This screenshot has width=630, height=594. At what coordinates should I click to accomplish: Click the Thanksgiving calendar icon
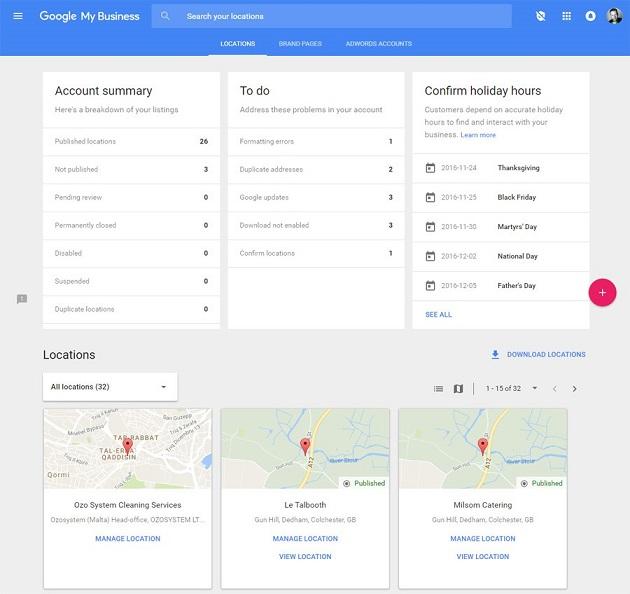430,168
